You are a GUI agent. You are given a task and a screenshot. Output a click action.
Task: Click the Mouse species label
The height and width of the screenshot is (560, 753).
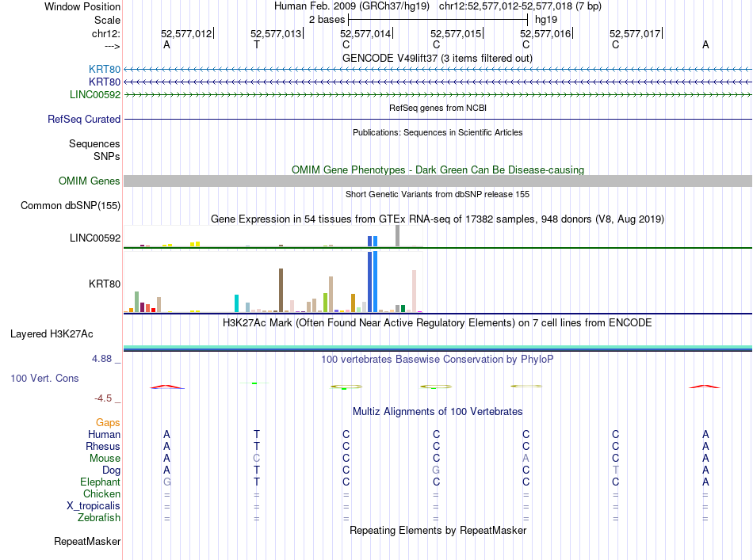(x=105, y=459)
